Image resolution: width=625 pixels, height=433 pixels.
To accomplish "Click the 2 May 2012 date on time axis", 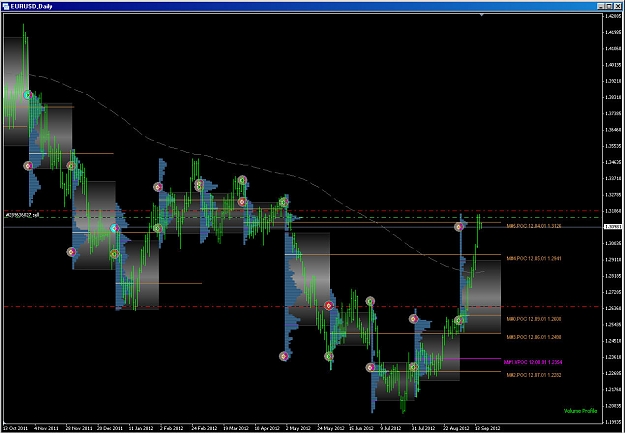I will coord(298,428).
